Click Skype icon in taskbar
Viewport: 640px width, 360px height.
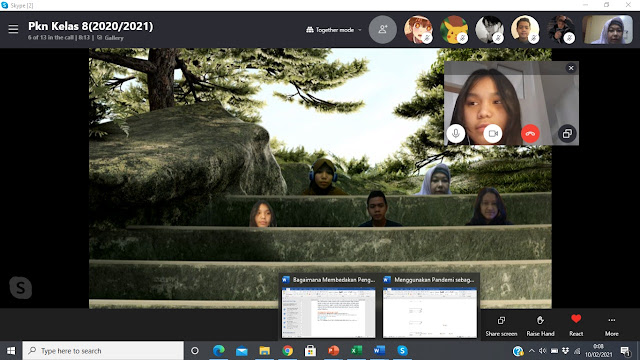[402, 351]
